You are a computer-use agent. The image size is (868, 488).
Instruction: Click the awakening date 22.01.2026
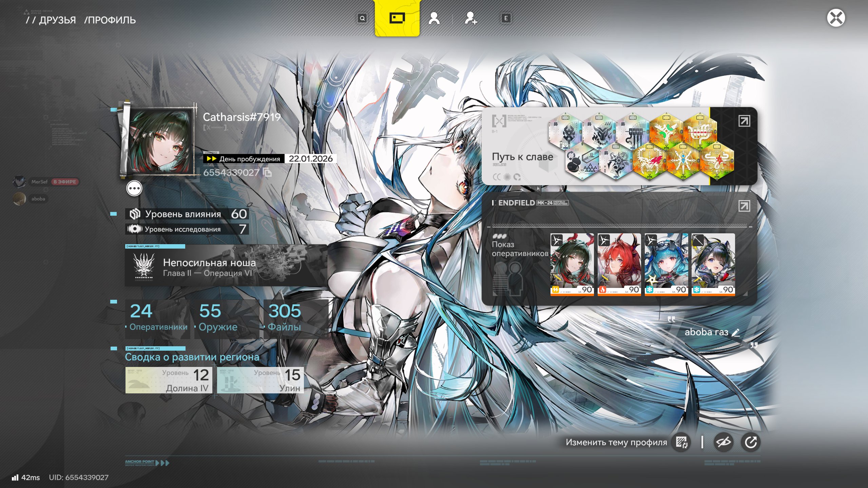click(310, 158)
